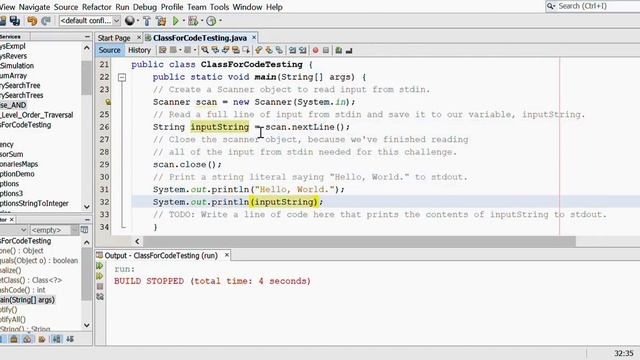Open the default config combo box
640x360 pixels.
tap(90, 20)
